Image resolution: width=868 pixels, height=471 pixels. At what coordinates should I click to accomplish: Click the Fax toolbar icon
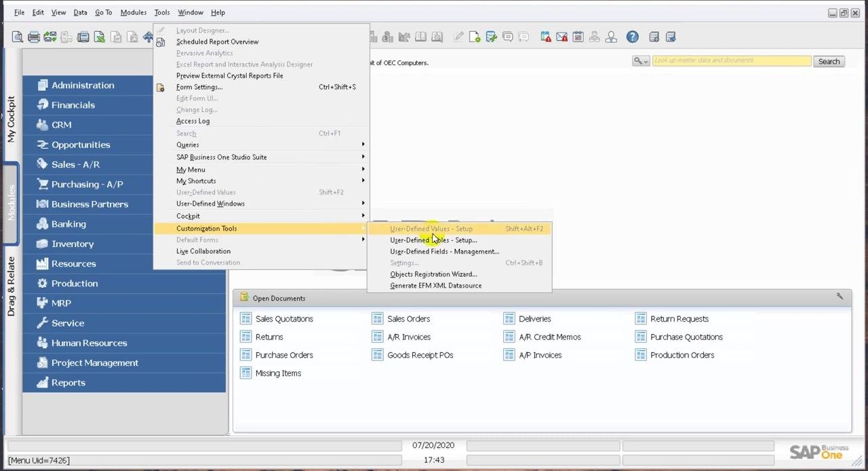pyautogui.click(x=83, y=37)
